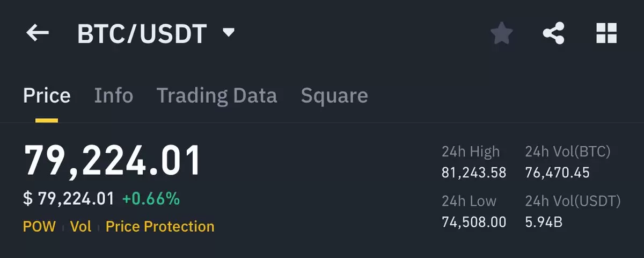Select the 24h Low value 74,508.00
The height and width of the screenshot is (258, 644).
tap(474, 222)
